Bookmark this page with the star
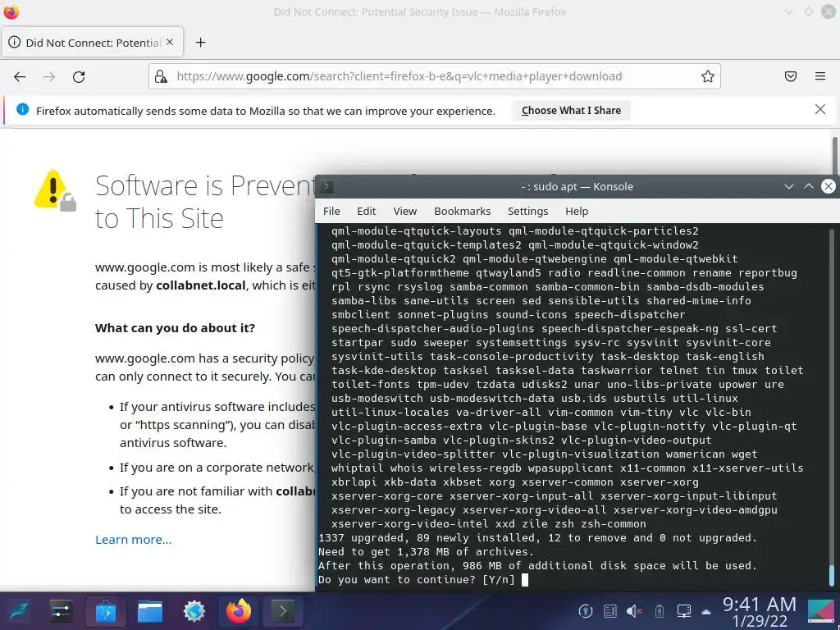The width and height of the screenshot is (840, 630). click(x=708, y=76)
